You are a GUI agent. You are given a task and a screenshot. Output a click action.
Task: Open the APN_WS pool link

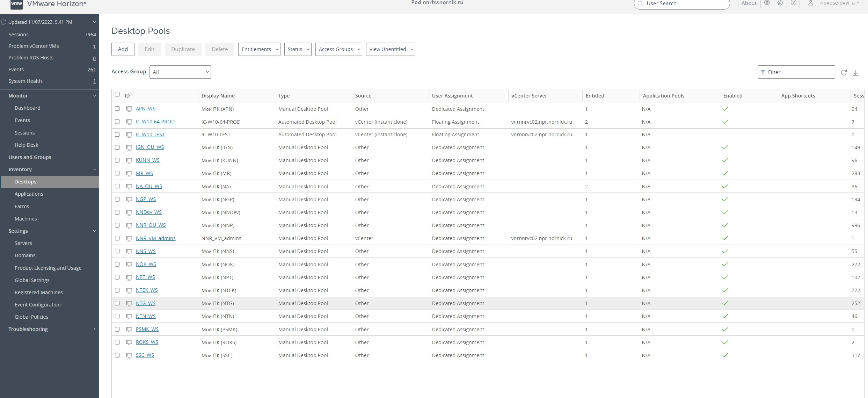point(145,109)
